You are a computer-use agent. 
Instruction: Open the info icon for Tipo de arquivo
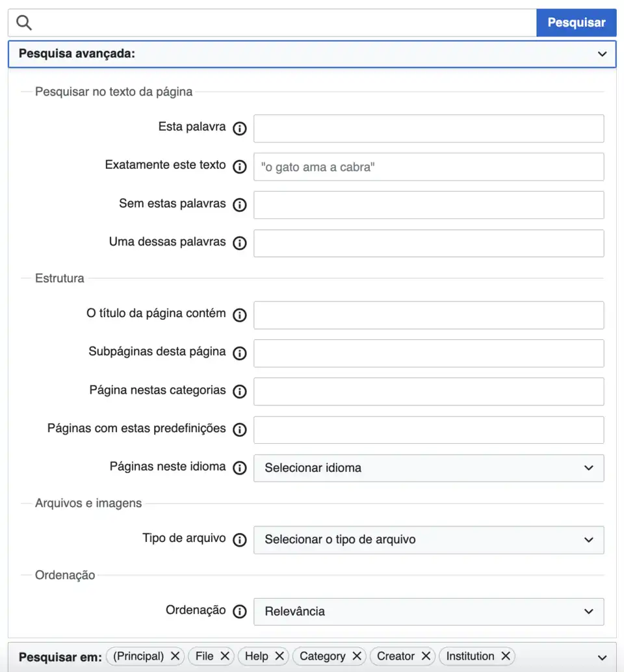(x=240, y=539)
